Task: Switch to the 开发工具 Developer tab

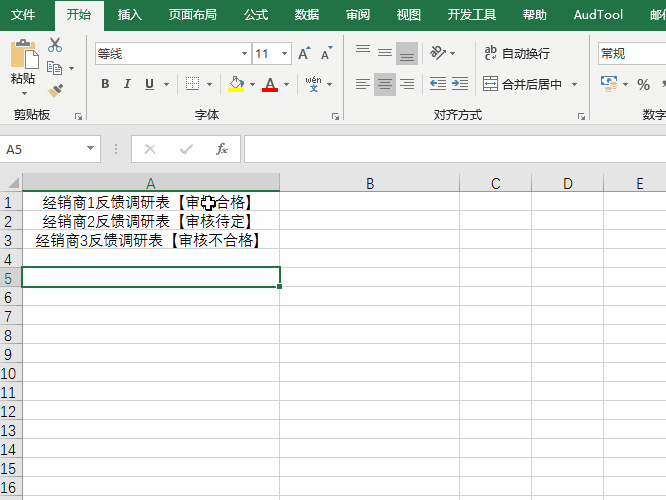Action: [x=471, y=15]
